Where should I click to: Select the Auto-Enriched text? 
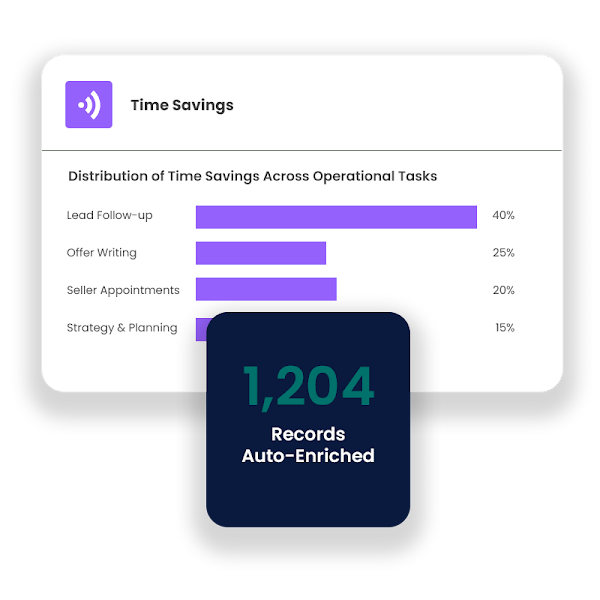click(x=308, y=456)
